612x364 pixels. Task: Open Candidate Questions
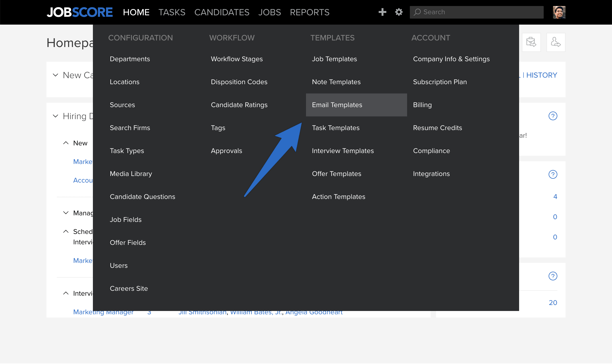pyautogui.click(x=142, y=197)
